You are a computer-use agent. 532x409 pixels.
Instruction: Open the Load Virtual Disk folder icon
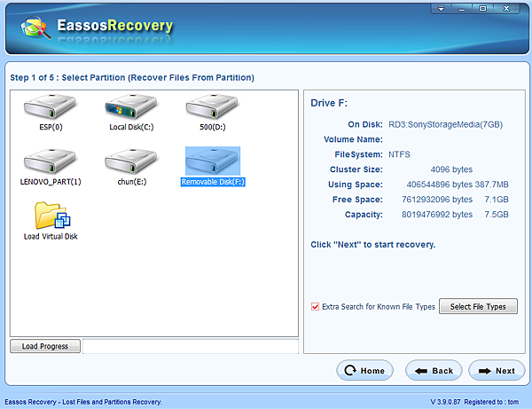pyautogui.click(x=52, y=216)
